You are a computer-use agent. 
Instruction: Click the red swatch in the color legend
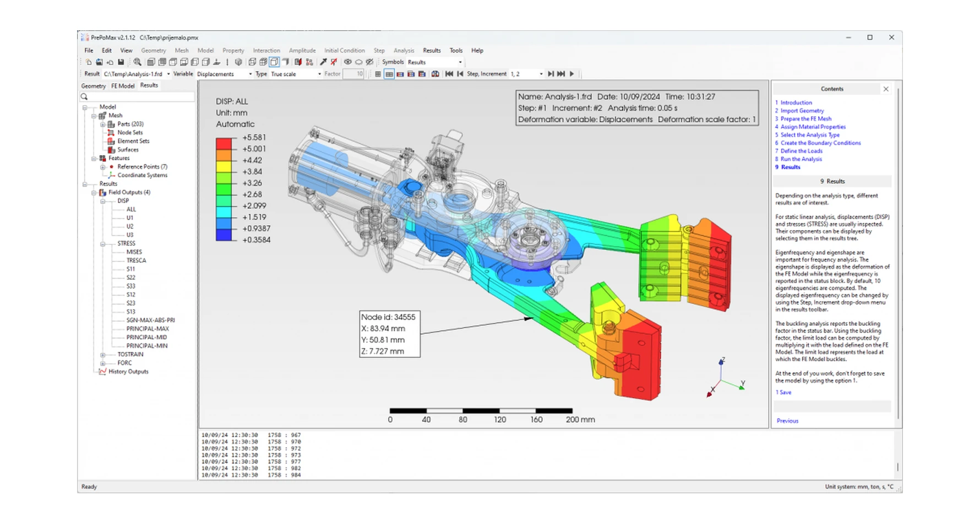[x=224, y=143]
